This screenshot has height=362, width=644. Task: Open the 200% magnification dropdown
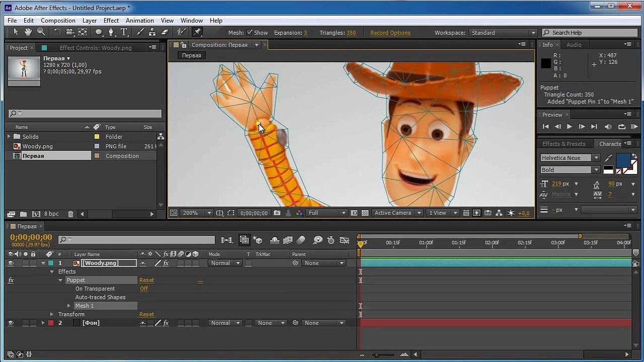click(x=196, y=213)
